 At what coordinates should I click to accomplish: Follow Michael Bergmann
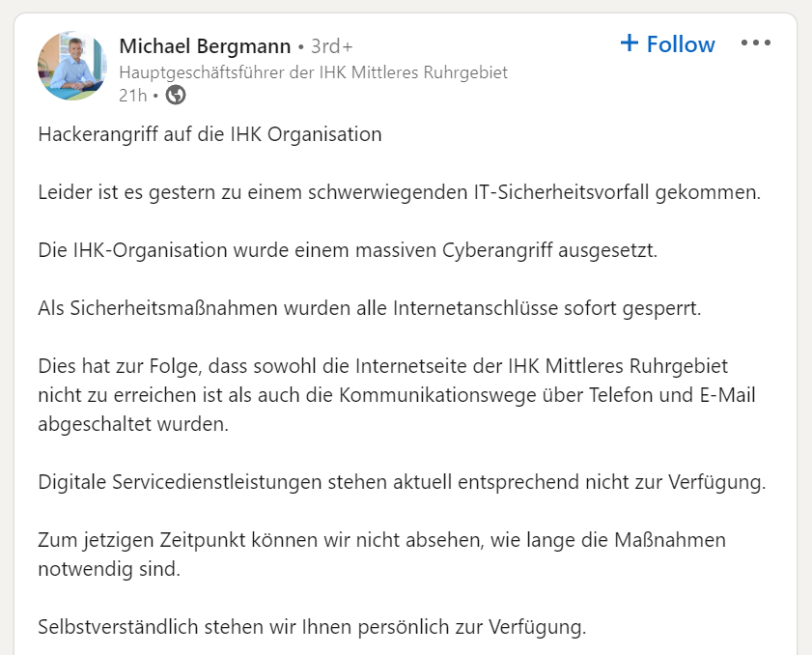[x=667, y=44]
